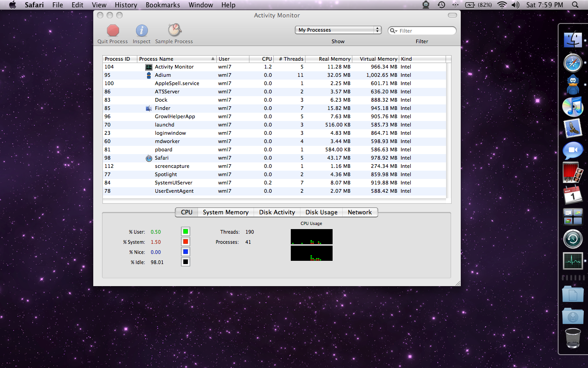Open Finder from the Dock
The height and width of the screenshot is (368, 588).
pyautogui.click(x=573, y=40)
